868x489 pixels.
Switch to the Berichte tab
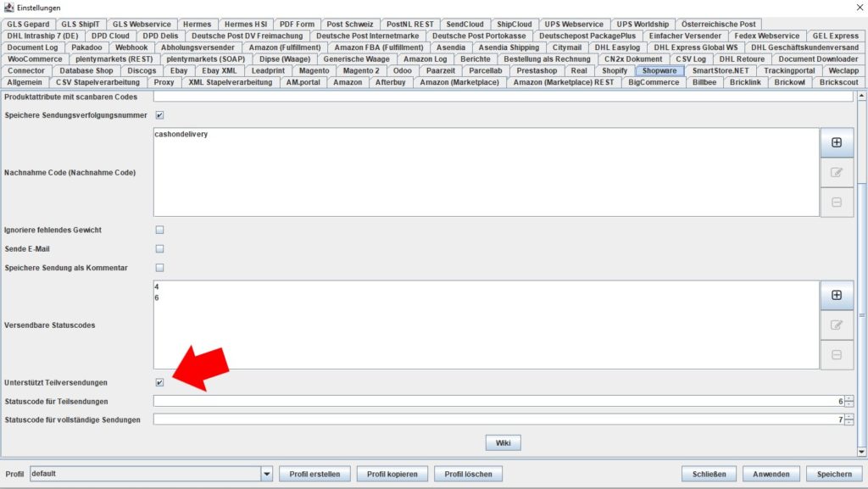(x=476, y=59)
